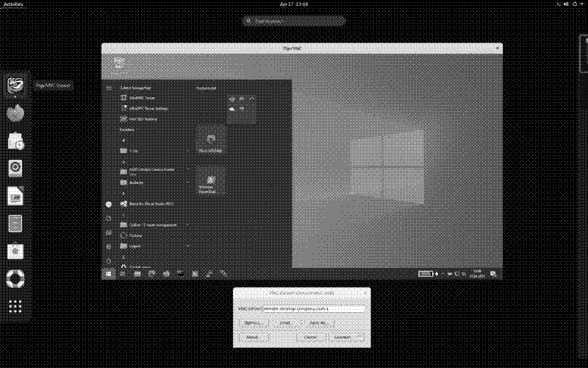Image resolution: width=588 pixels, height=368 pixels.
Task: Open LibreOffice Writer document icon in dock
Action: (15, 197)
